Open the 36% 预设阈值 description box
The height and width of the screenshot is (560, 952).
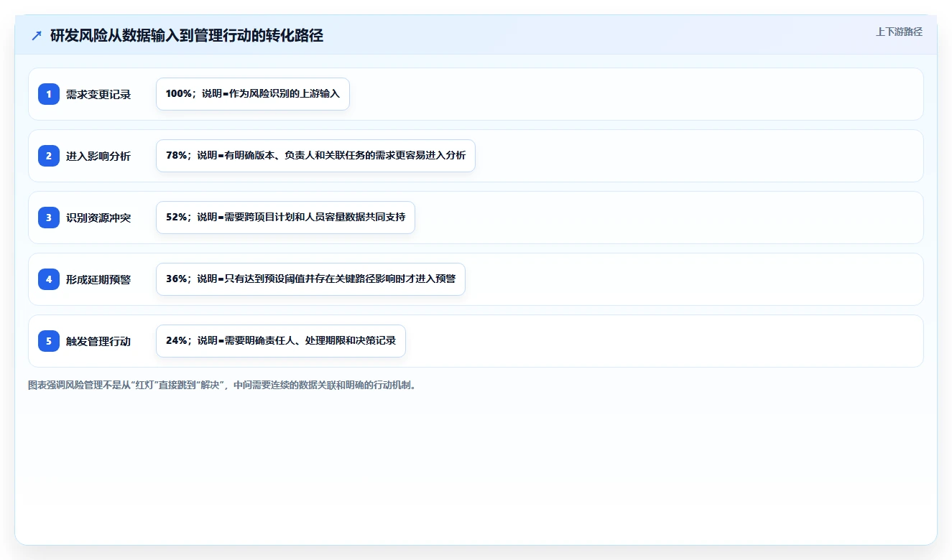click(310, 279)
